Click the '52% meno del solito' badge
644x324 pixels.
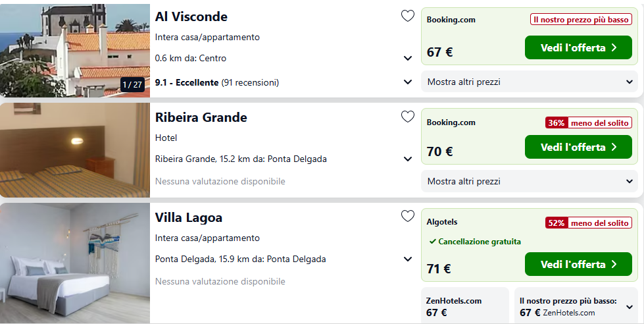coord(589,223)
